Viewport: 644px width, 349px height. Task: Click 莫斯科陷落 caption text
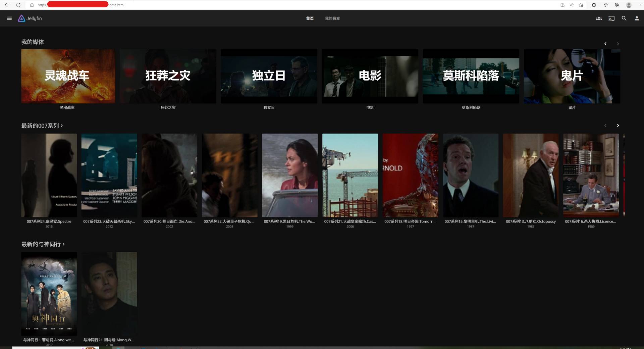coord(471,107)
